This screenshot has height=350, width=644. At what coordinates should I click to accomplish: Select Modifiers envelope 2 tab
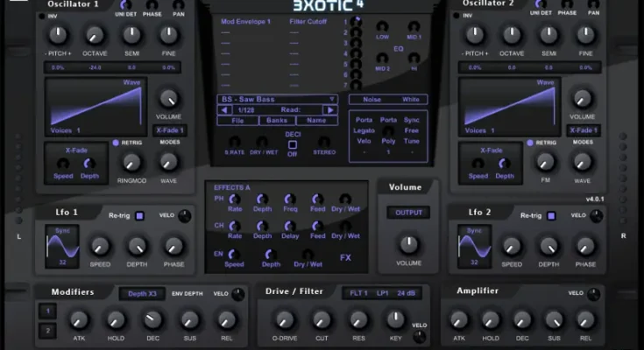47,330
